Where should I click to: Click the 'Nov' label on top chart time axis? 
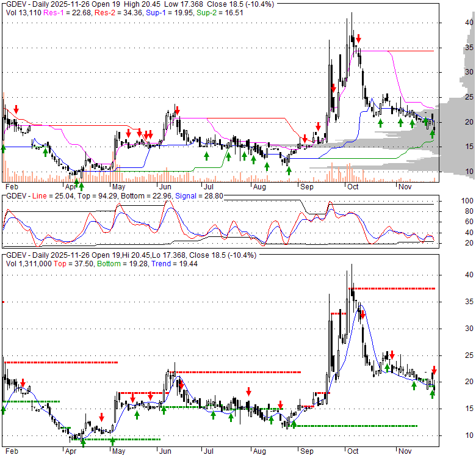pyautogui.click(x=405, y=187)
